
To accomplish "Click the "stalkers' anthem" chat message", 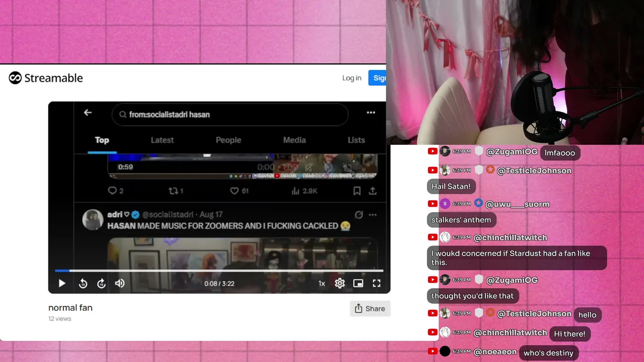I will click(x=461, y=220).
